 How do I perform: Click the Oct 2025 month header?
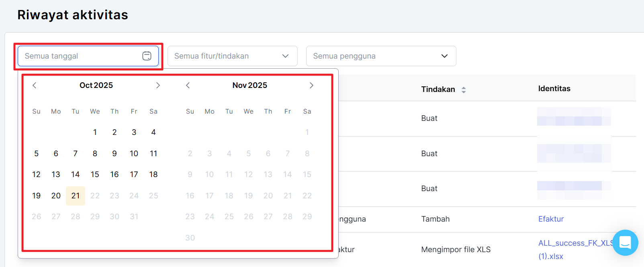96,86
